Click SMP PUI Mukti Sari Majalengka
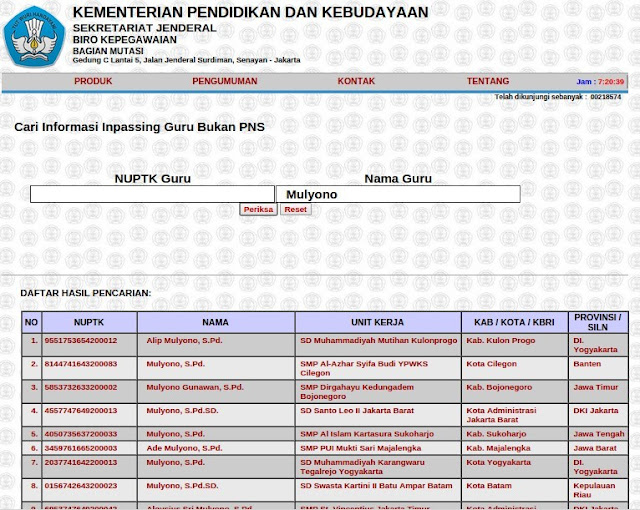 click(x=360, y=448)
